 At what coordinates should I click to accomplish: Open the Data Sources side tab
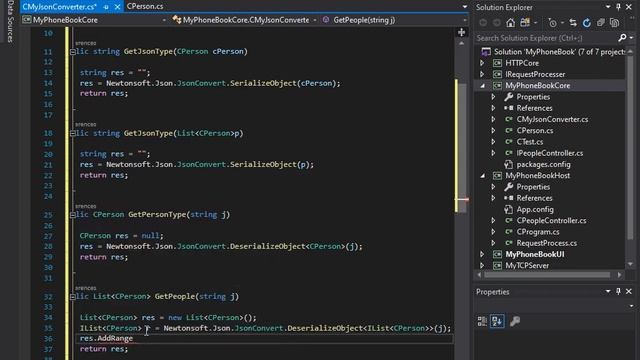10,21
